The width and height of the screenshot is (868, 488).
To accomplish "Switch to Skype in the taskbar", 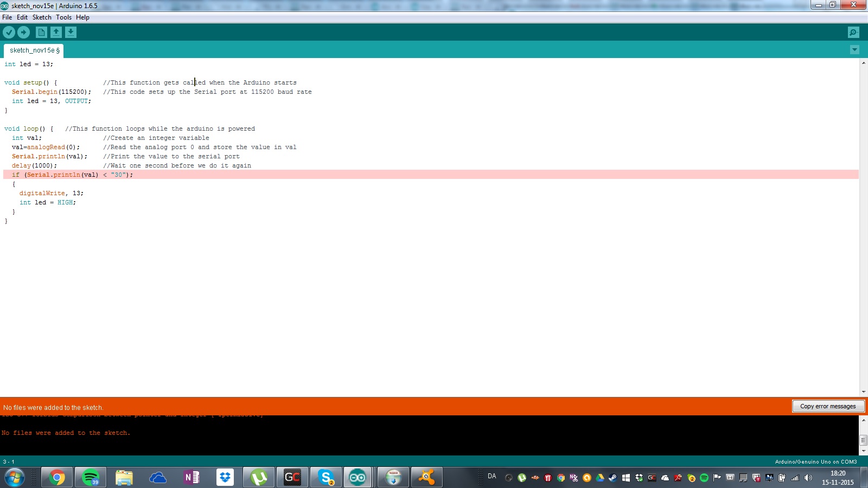I will [x=326, y=478].
